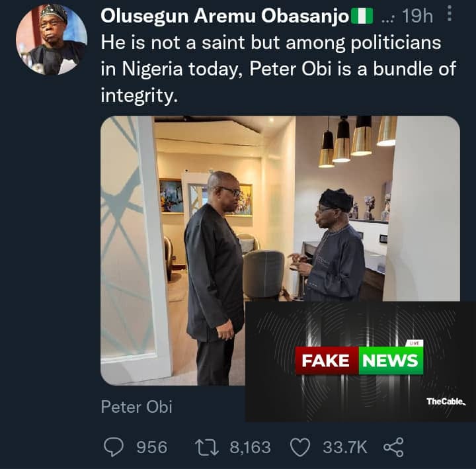Image resolution: width=476 pixels, height=469 pixels.
Task: Open the attached photo of two men
Action: point(280,250)
